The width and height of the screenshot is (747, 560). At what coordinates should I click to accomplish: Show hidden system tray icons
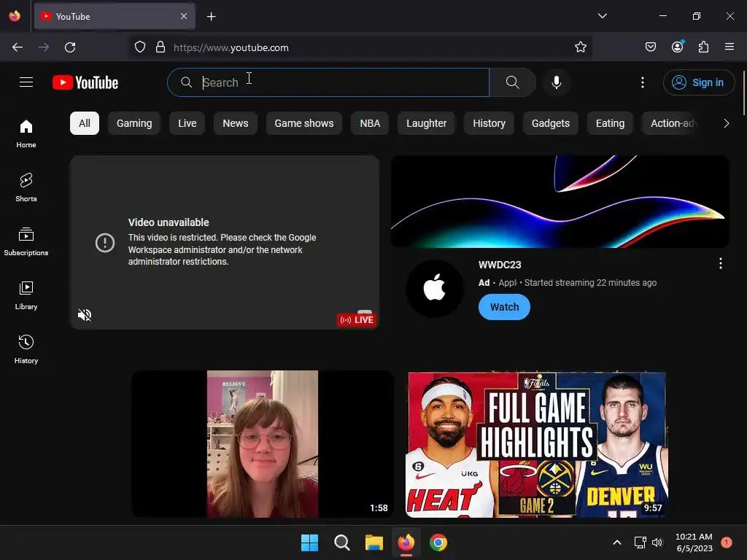point(616,542)
